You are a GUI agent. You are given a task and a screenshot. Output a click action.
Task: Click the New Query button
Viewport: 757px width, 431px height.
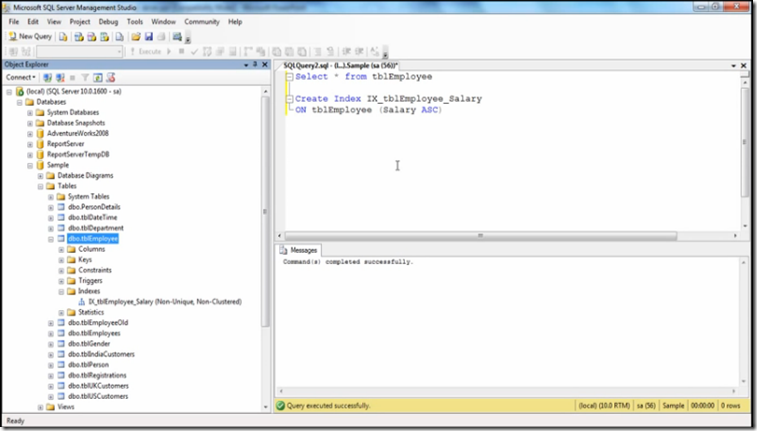tap(30, 37)
